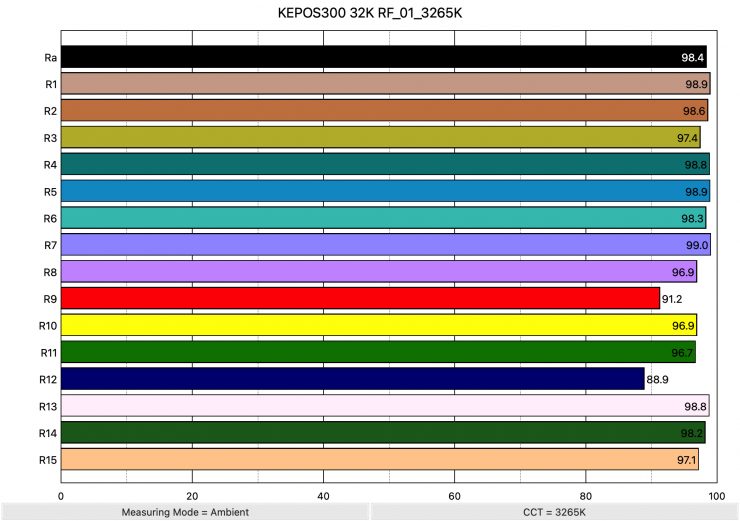Screen dimensions: 740x521
Task: Click the 91.2 value beside R9 bar
Action: click(673, 298)
